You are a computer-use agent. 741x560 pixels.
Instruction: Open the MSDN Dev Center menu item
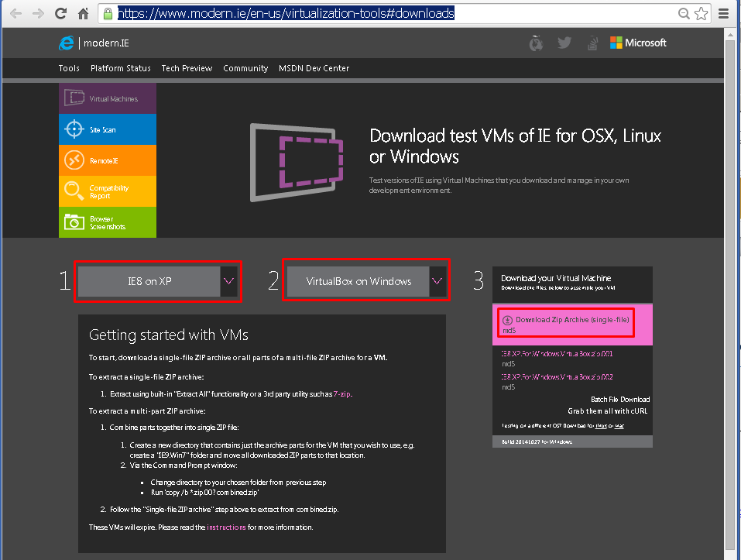tap(314, 68)
